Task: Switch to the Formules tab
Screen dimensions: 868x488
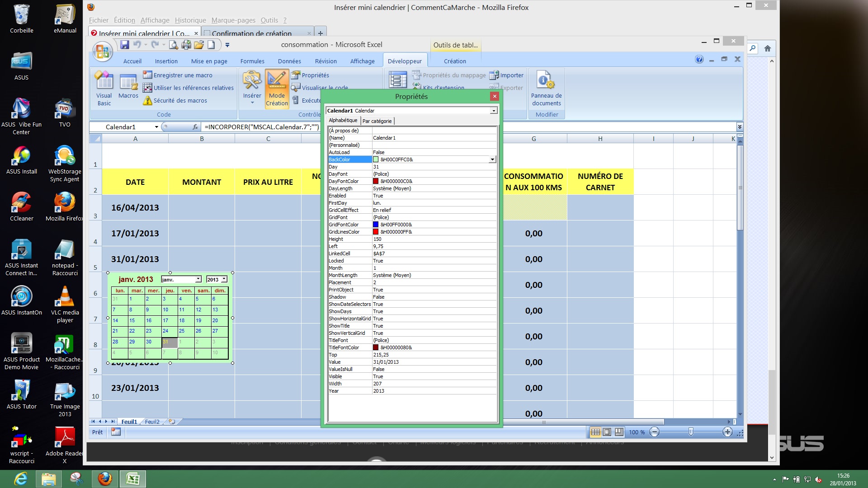Action: click(x=252, y=61)
